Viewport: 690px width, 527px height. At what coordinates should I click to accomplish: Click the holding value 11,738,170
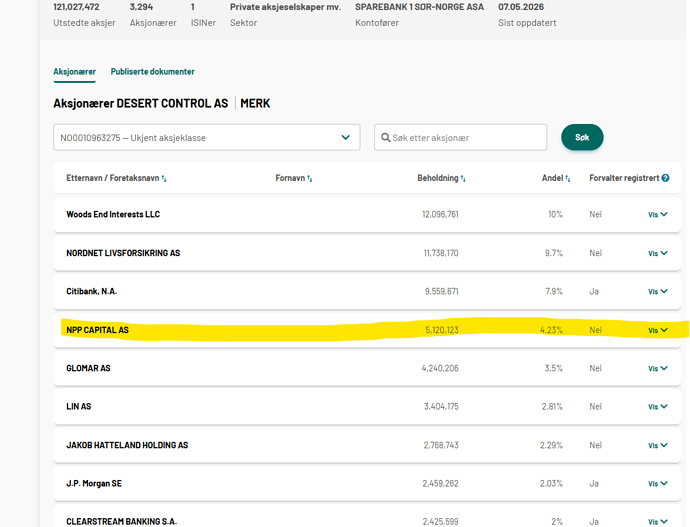click(x=441, y=253)
